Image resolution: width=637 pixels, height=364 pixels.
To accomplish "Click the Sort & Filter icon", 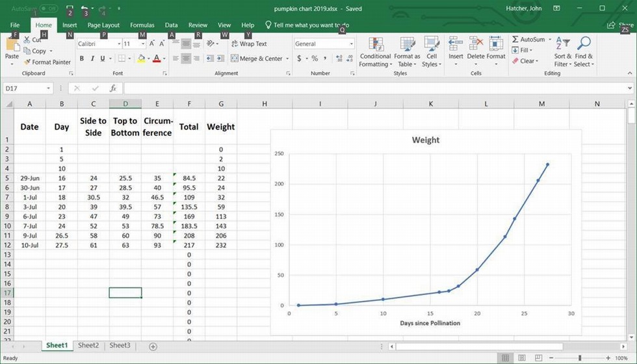I will [x=562, y=51].
